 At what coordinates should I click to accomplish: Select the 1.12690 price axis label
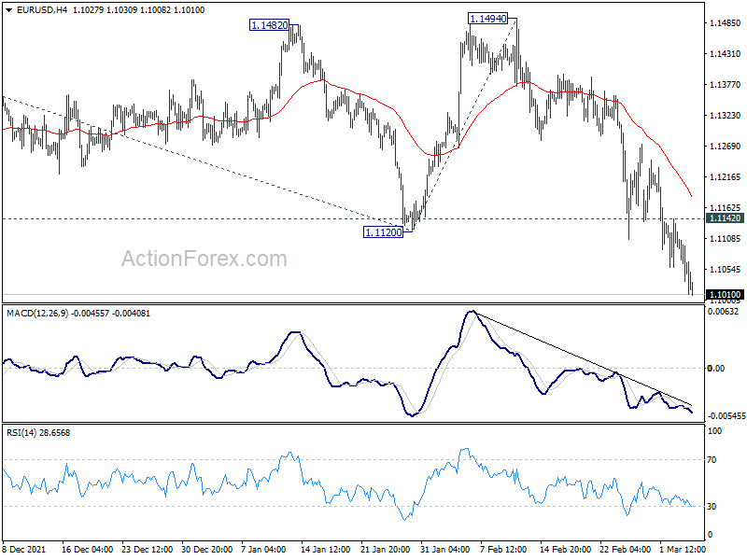tap(726, 146)
